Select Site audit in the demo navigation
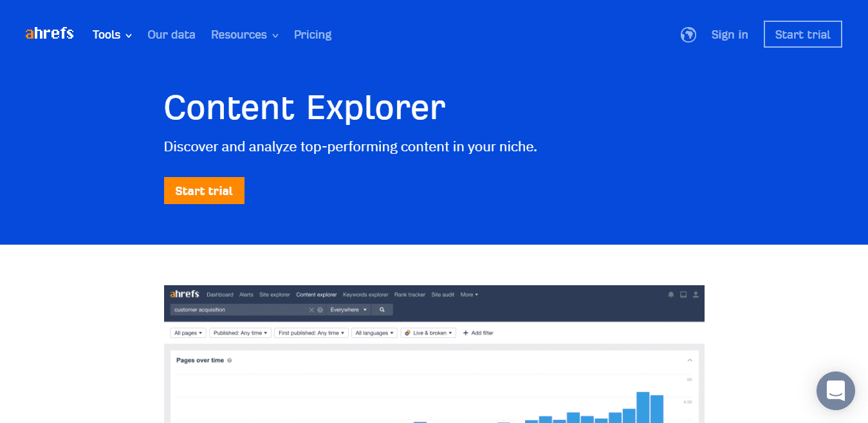Viewport: 868px width, 423px height. tap(443, 294)
